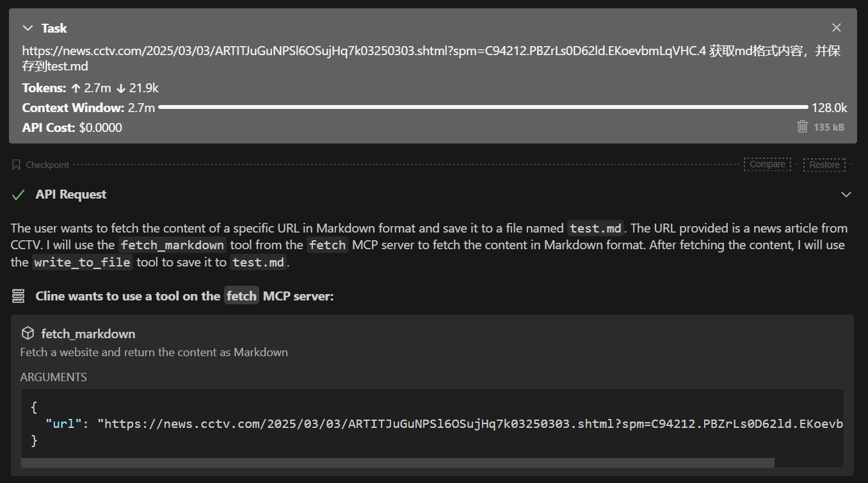The image size is (868, 483).
Task: Click the fetch_markdown cube icon
Action: [28, 333]
